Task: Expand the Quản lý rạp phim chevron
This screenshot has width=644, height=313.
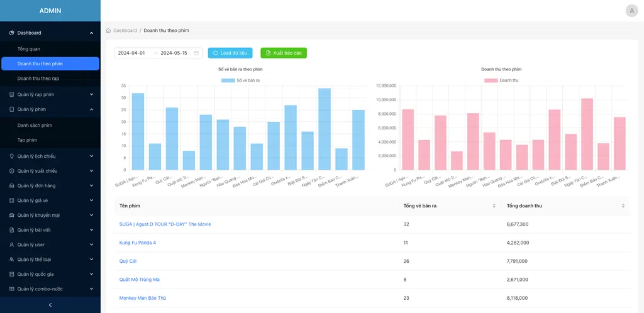Action: pyautogui.click(x=92, y=95)
